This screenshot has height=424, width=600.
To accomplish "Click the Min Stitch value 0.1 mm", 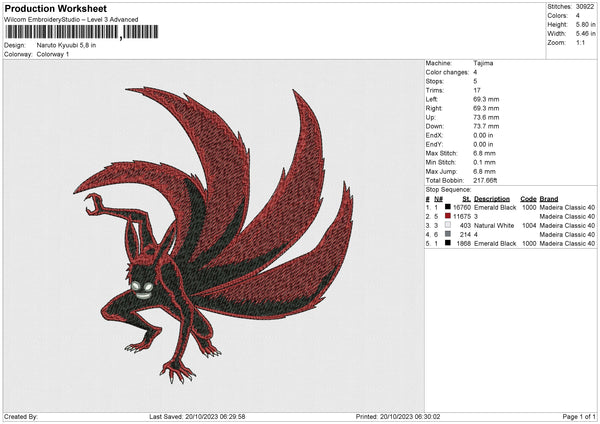I will pyautogui.click(x=484, y=162).
